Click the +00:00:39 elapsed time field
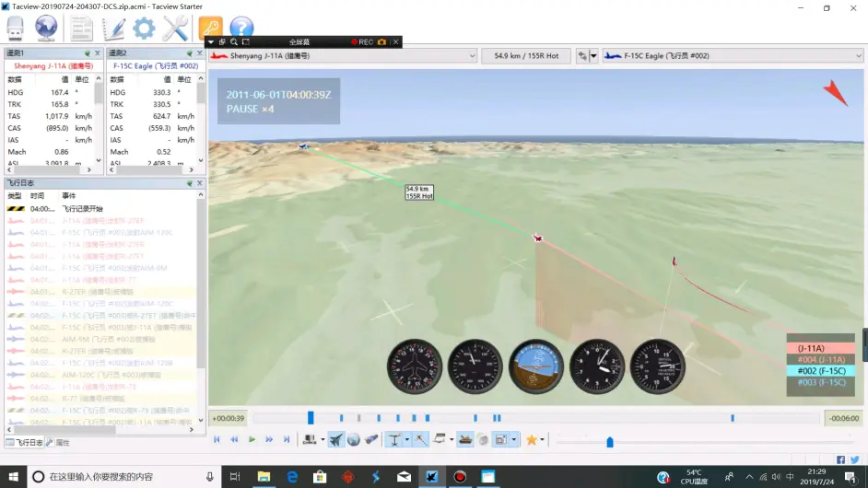This screenshot has width=868, height=488. pyautogui.click(x=229, y=418)
